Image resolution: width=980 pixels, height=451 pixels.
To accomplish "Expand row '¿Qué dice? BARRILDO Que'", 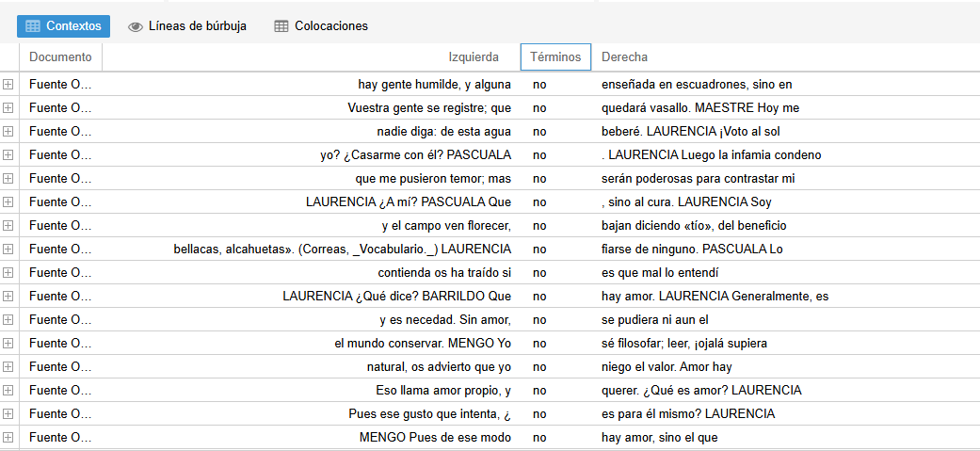I will (8, 297).
